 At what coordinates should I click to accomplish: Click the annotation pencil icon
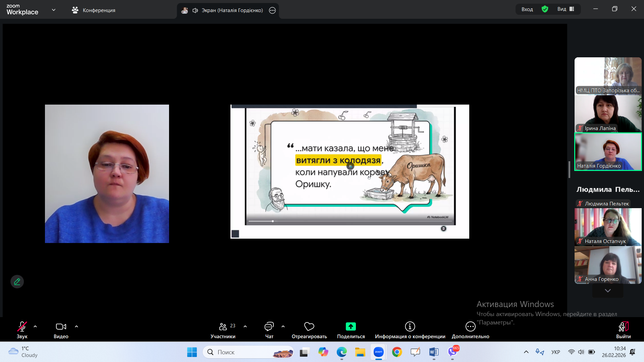[x=17, y=282]
